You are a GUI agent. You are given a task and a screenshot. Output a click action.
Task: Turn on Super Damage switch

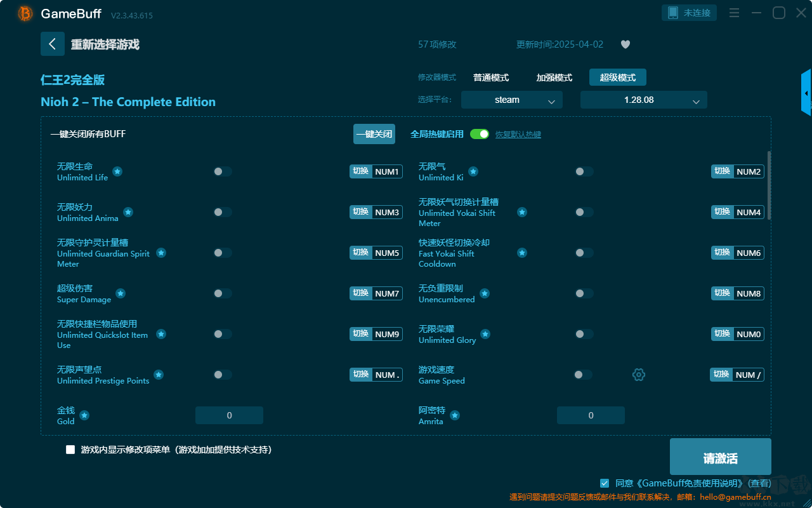coord(223,293)
